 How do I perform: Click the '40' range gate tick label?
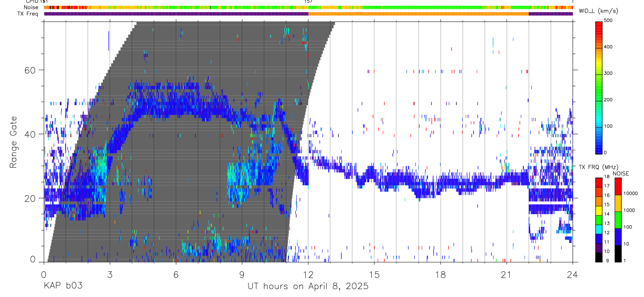point(30,134)
